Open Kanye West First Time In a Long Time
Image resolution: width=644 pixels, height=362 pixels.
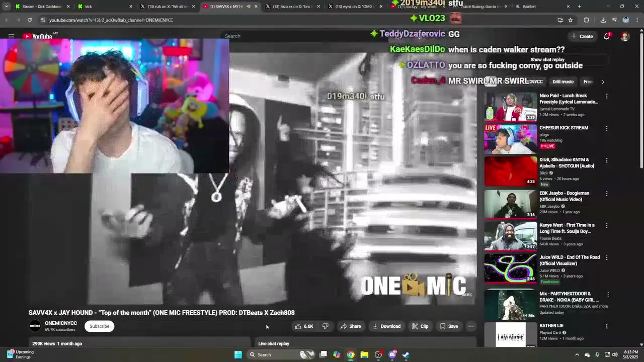tap(567, 228)
